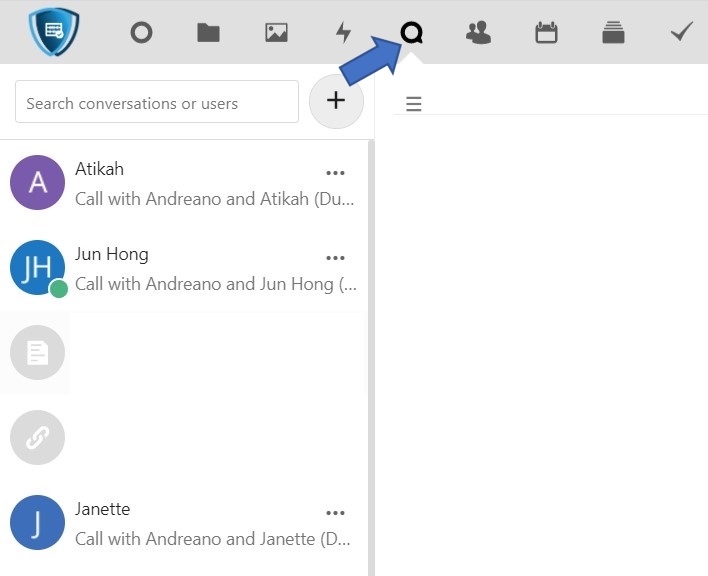Toggle the conversation list with hamburger icon

pyautogui.click(x=413, y=104)
